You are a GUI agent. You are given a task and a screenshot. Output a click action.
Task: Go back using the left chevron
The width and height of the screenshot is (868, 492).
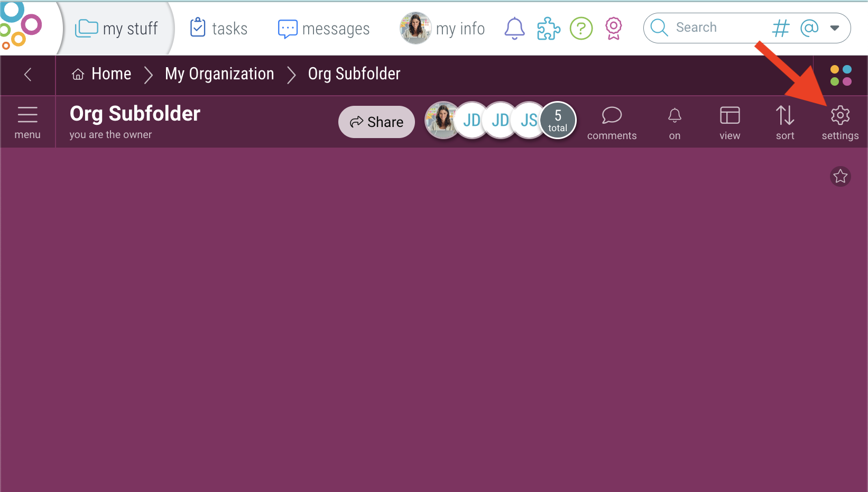click(x=28, y=75)
